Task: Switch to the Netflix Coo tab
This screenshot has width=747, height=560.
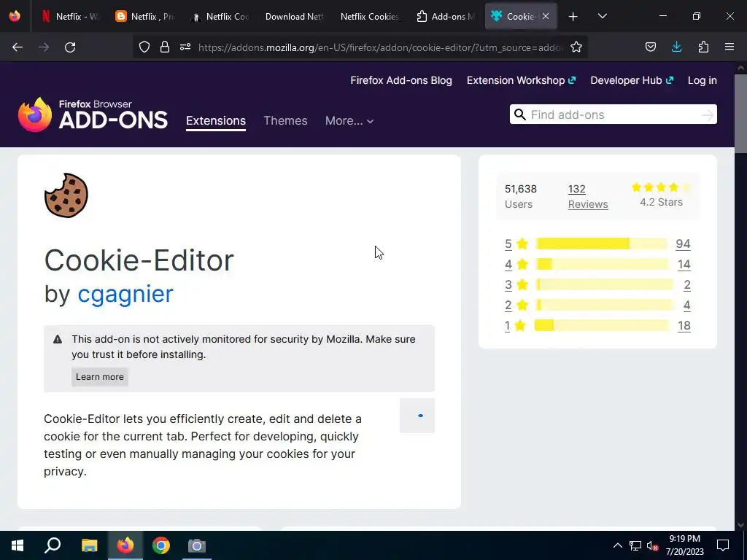Action: (220, 16)
